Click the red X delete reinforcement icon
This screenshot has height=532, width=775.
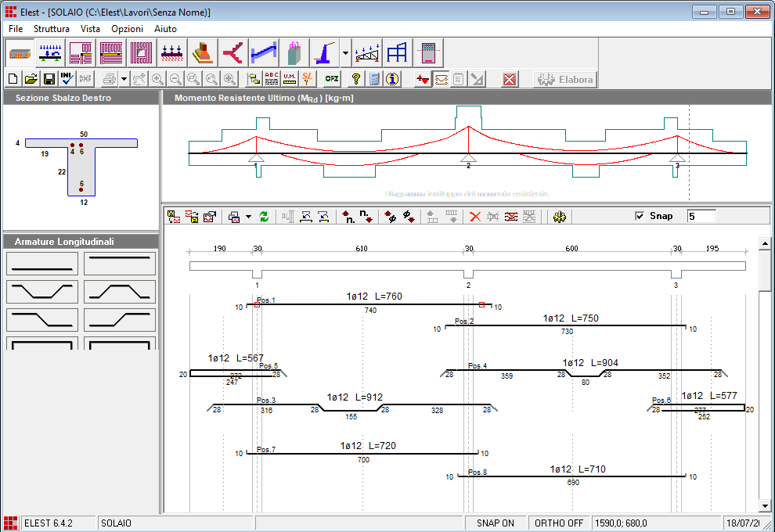[x=474, y=217]
